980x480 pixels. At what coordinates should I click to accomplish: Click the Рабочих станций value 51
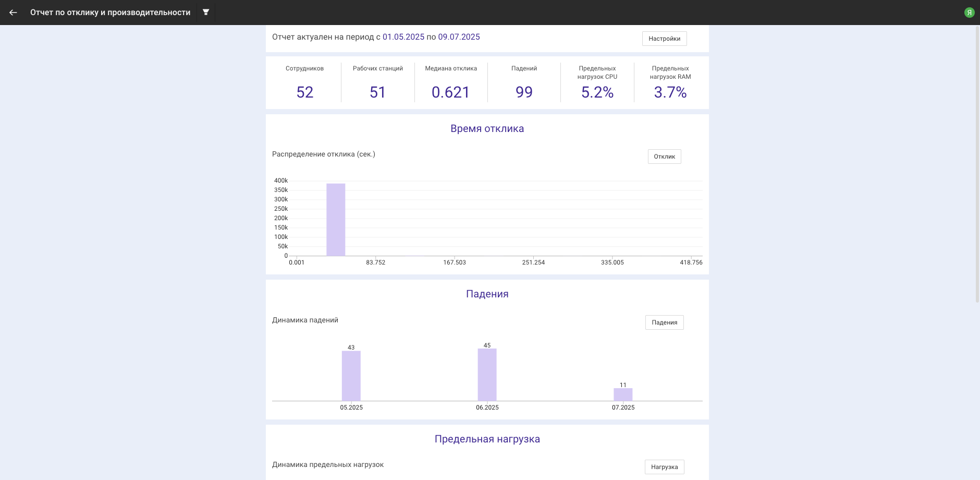[x=377, y=92]
